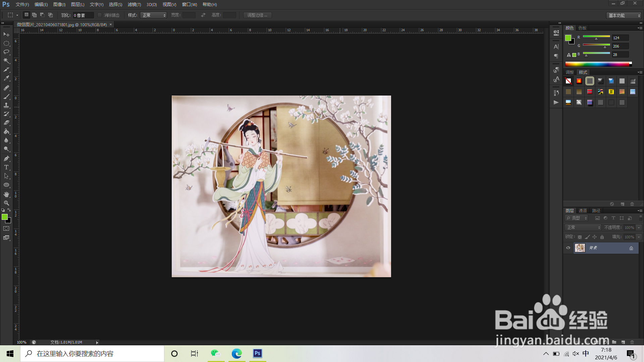
Task: Choose intersect with selection mode button
Action: pyautogui.click(x=51, y=15)
